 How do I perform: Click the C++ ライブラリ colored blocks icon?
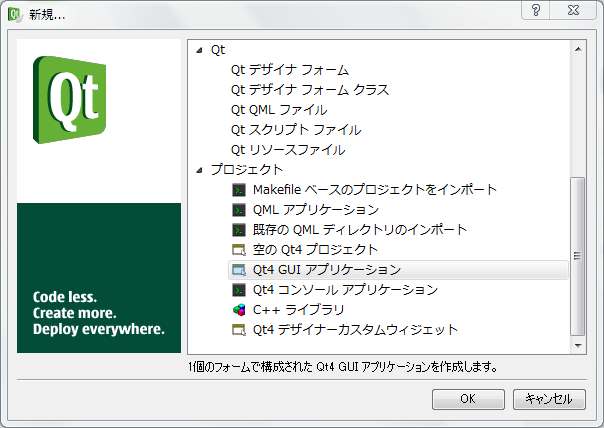(239, 309)
